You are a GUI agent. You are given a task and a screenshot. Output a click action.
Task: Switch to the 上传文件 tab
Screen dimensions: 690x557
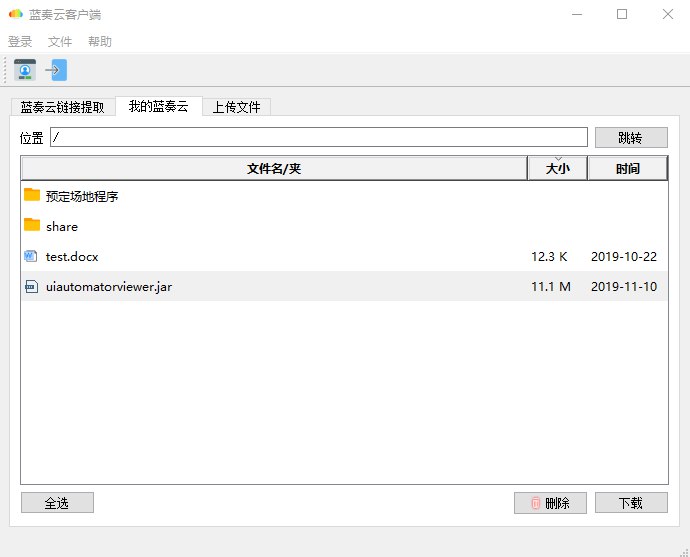[x=236, y=107]
